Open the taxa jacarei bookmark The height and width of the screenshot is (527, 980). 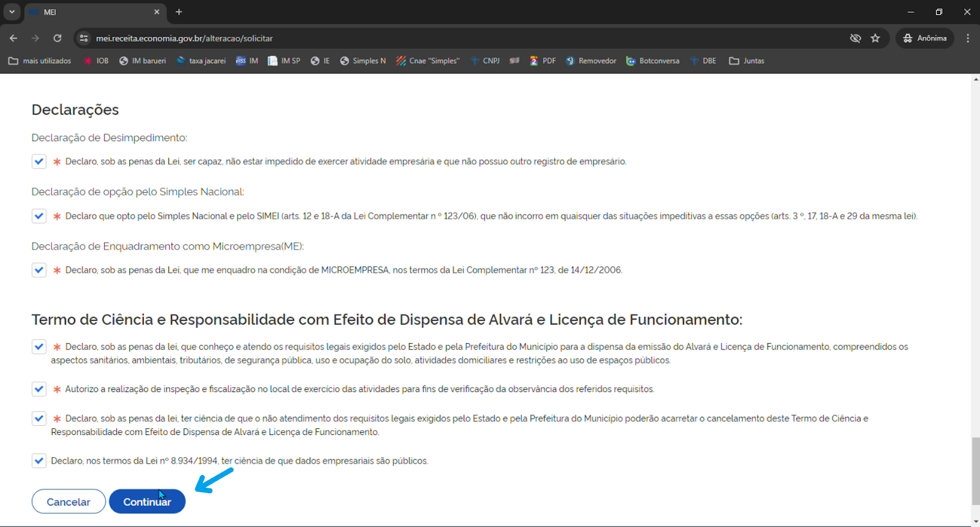click(x=202, y=61)
